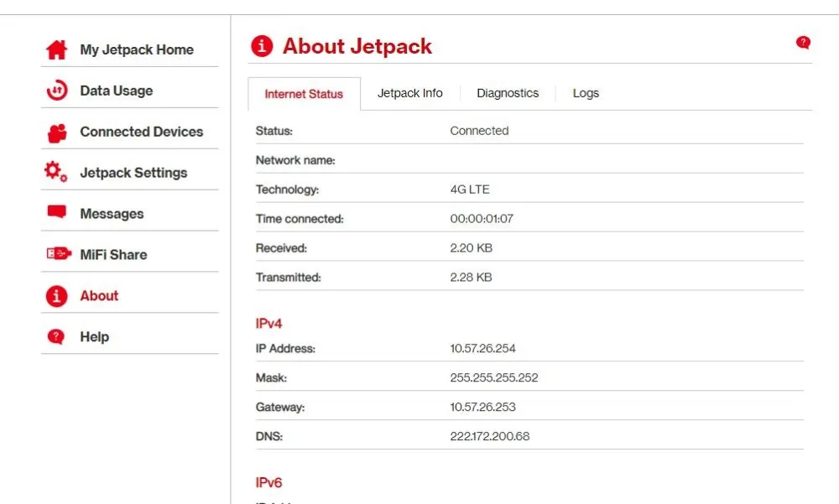Image resolution: width=839 pixels, height=504 pixels.
Task: Switch to the Logs tab
Action: [586, 93]
